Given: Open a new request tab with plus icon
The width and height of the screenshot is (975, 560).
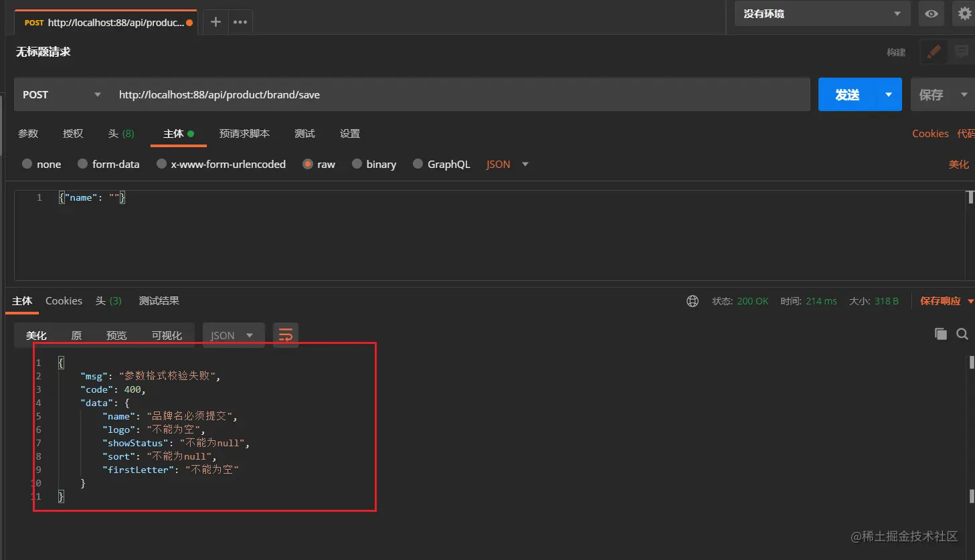Looking at the screenshot, I should 215,22.
